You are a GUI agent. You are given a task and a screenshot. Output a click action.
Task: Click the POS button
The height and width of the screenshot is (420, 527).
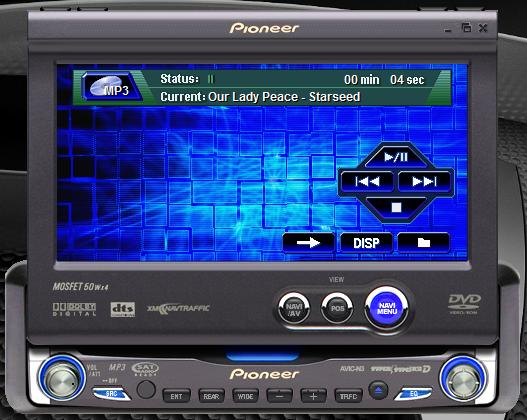click(337, 308)
